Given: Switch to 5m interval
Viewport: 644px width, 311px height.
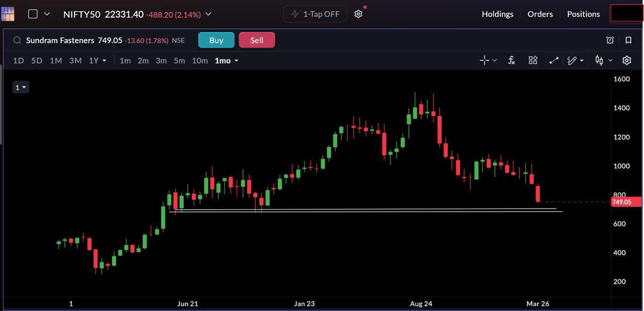Looking at the screenshot, I should pos(179,61).
